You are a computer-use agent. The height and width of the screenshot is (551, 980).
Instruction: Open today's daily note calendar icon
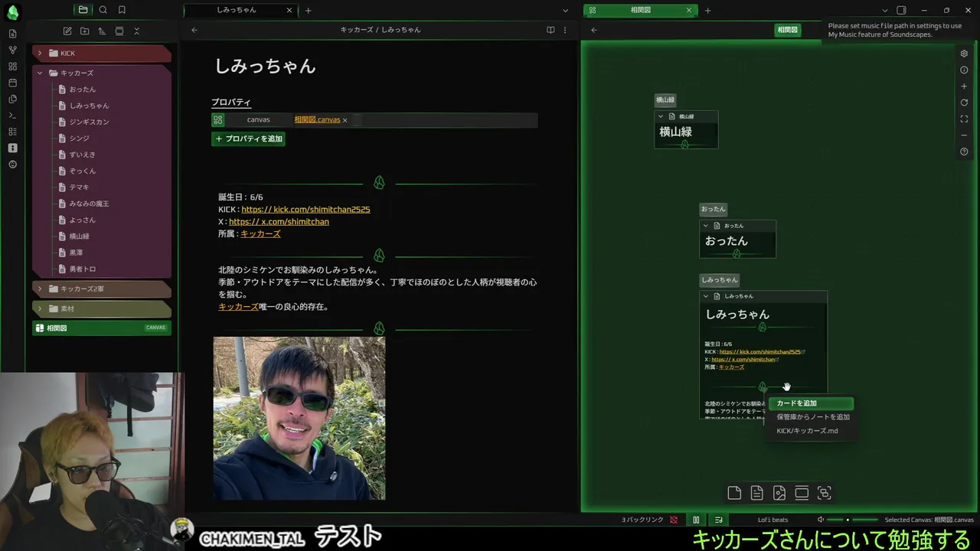tap(12, 83)
